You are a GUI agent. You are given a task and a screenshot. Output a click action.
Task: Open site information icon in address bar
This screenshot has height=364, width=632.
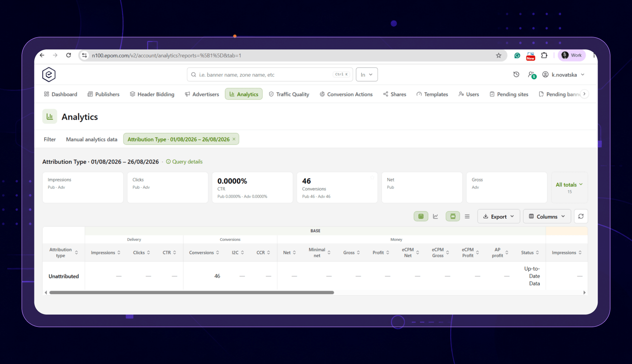(x=84, y=55)
